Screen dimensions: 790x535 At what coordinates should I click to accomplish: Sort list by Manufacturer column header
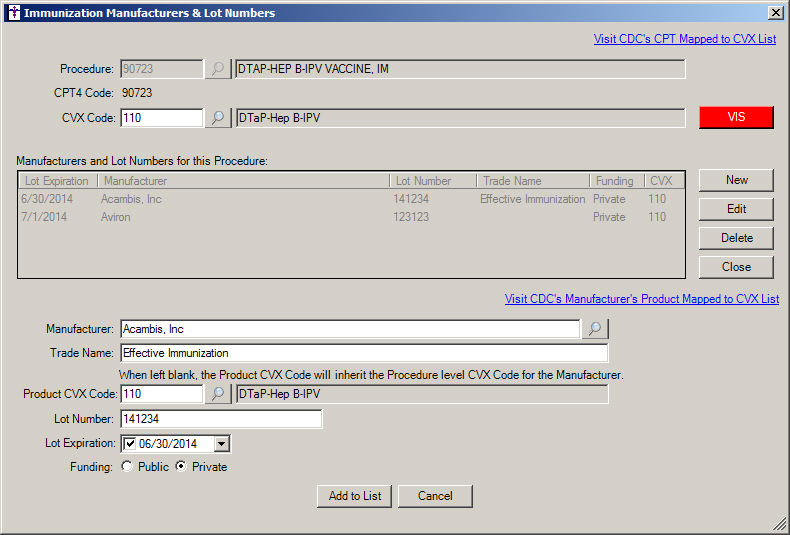pyautogui.click(x=243, y=181)
